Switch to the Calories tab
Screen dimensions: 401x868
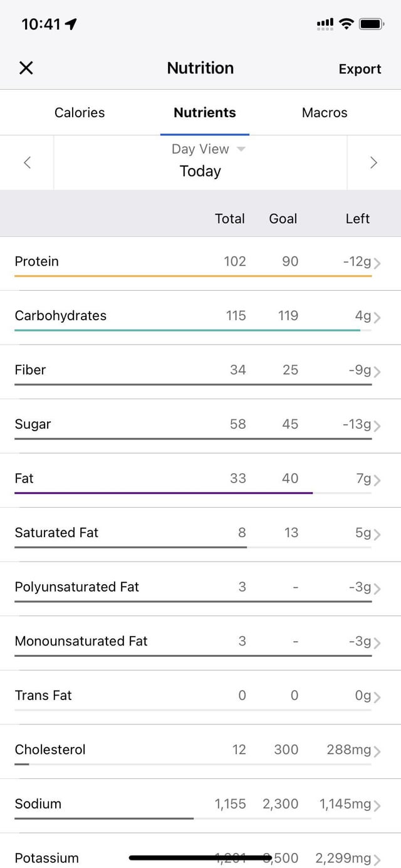tap(80, 113)
